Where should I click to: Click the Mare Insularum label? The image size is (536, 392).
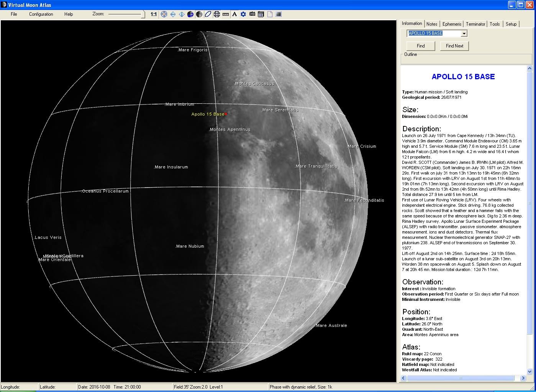(x=171, y=167)
